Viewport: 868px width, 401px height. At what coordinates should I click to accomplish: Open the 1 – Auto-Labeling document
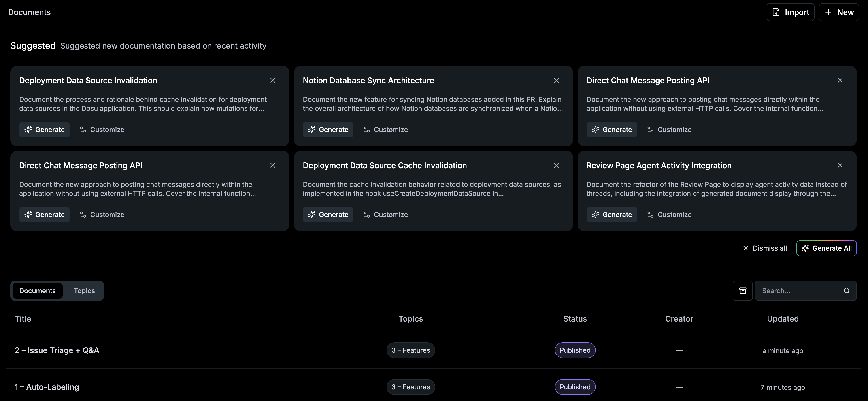point(47,387)
